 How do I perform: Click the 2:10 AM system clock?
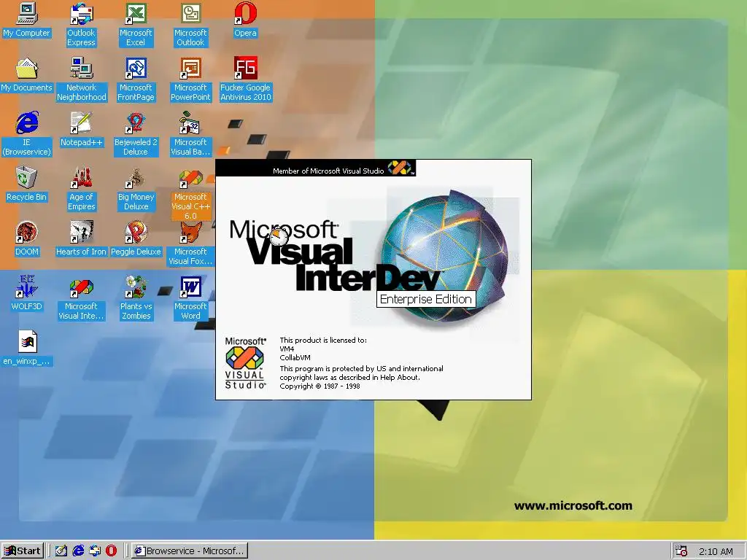point(716,551)
